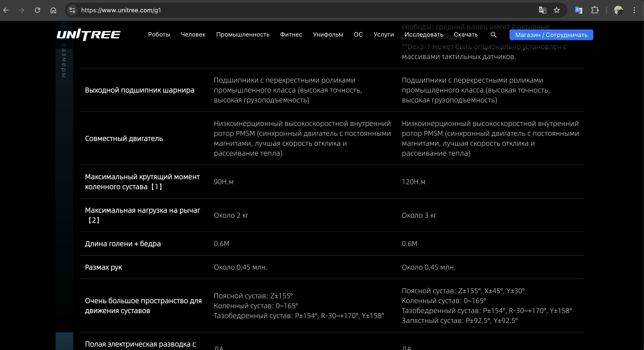
Task: Open the Скачать menu item
Action: (x=465, y=35)
